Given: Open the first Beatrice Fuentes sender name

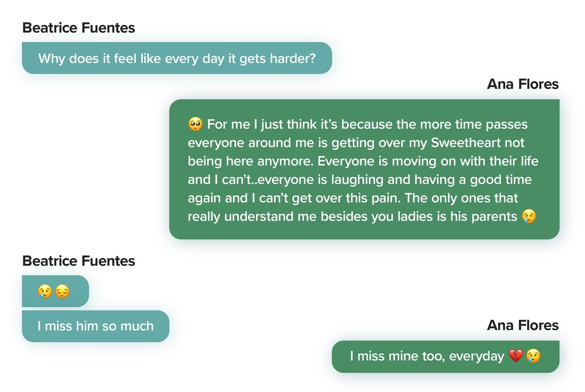Looking at the screenshot, I should pyautogui.click(x=78, y=28).
